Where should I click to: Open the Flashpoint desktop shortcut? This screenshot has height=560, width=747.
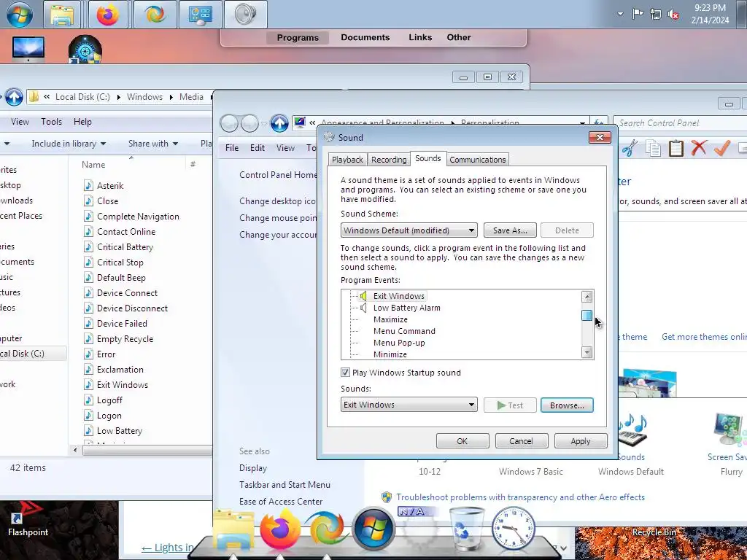28,520
